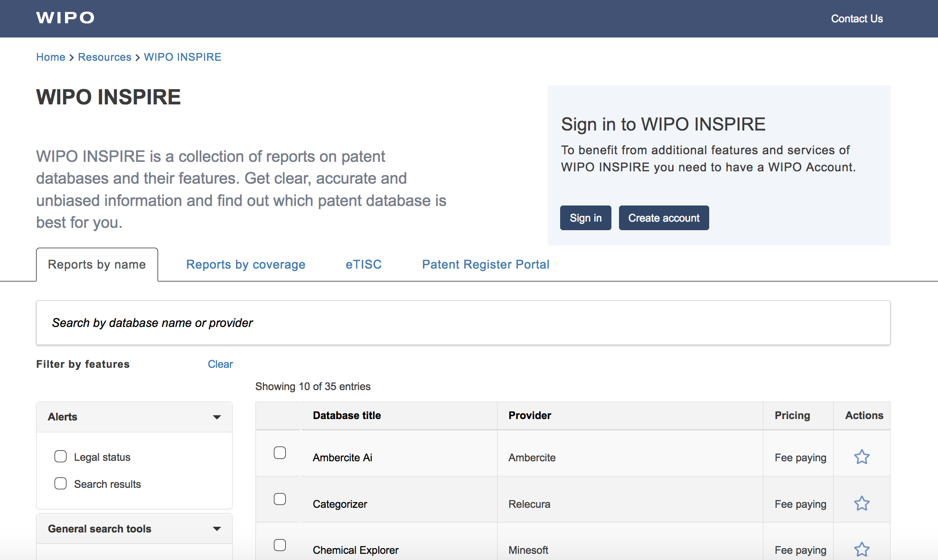Go to Patent Register Portal tab

point(486,264)
